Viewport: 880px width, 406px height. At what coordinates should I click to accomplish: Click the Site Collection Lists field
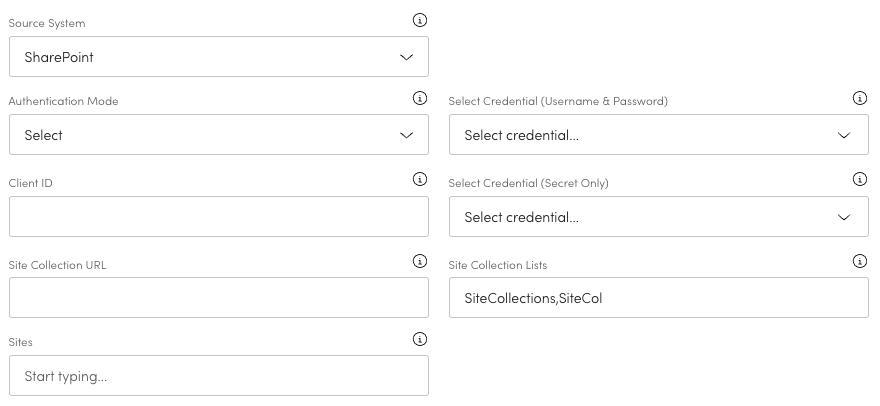pos(658,298)
